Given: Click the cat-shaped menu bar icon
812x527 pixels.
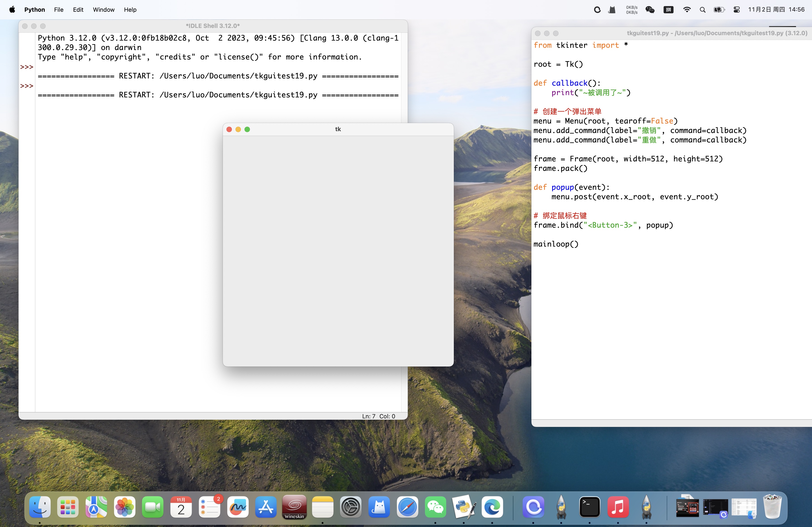Looking at the screenshot, I should click(612, 9).
